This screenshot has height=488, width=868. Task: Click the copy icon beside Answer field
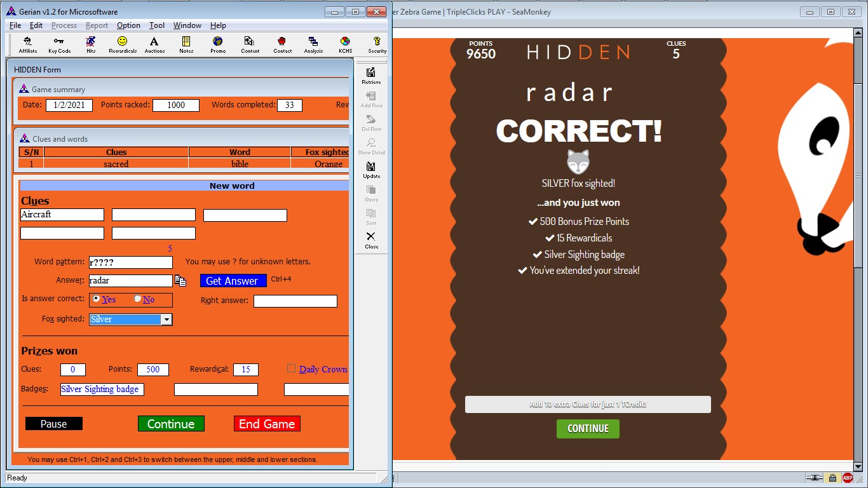click(x=180, y=281)
